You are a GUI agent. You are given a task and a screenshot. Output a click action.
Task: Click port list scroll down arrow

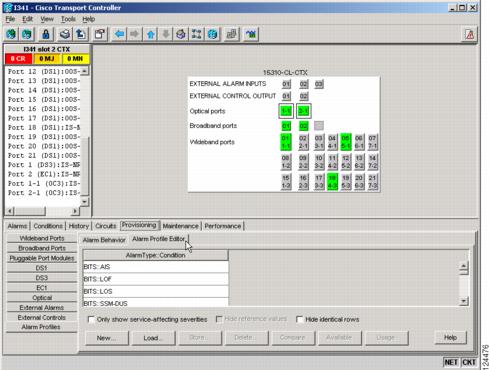84,201
